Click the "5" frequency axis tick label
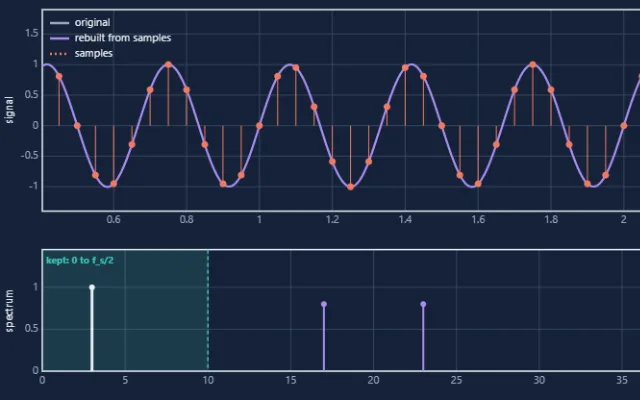 tap(125, 380)
